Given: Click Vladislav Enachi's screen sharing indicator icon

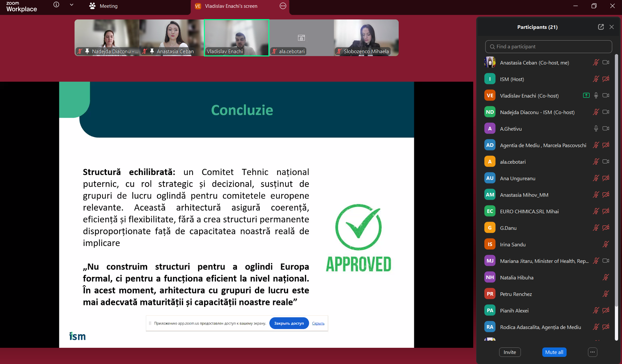Looking at the screenshot, I should pos(586,96).
